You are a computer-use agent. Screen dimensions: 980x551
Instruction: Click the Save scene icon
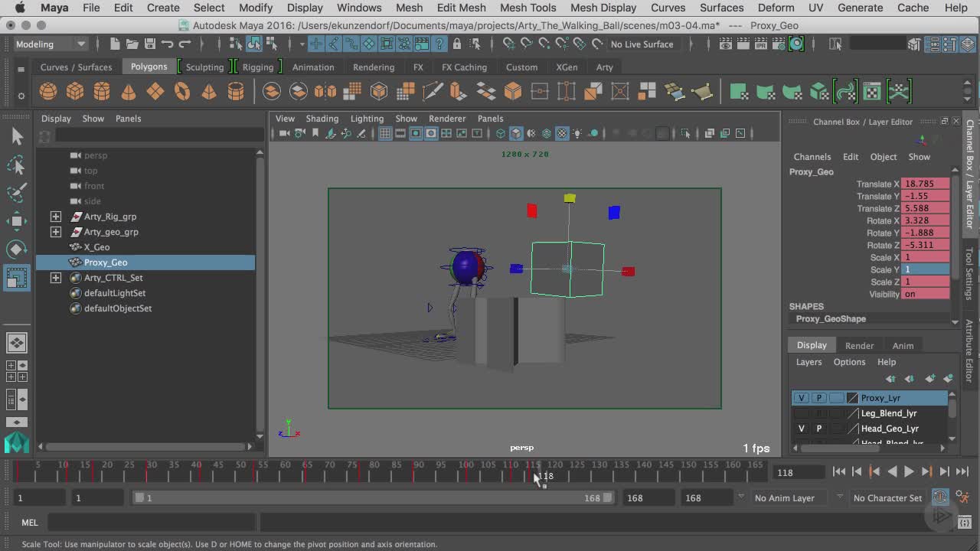150,44
